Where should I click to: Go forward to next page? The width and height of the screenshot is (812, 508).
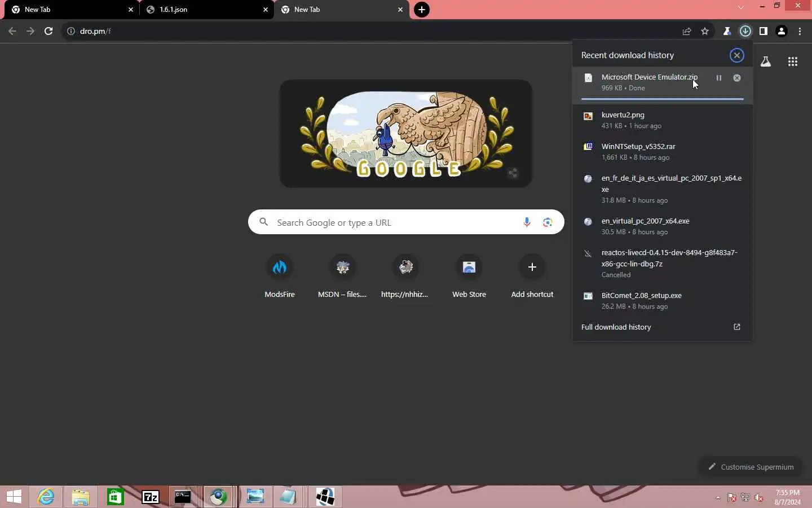pyautogui.click(x=30, y=31)
